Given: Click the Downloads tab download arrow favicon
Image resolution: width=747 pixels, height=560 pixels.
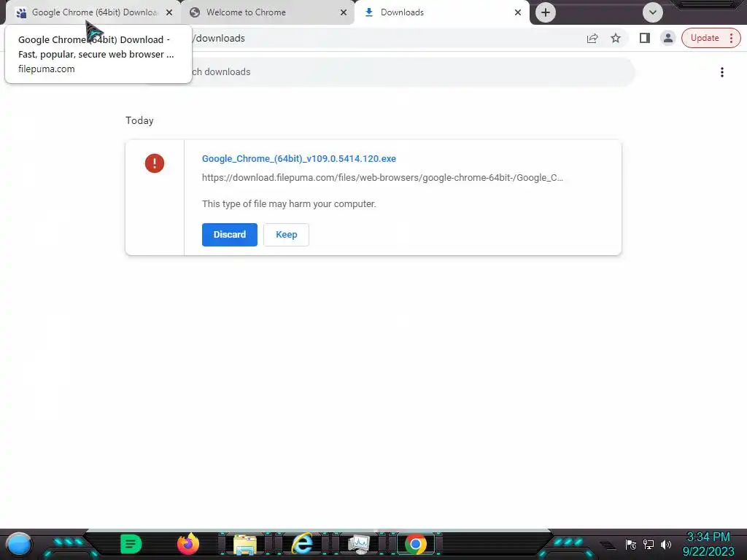Looking at the screenshot, I should 368,12.
